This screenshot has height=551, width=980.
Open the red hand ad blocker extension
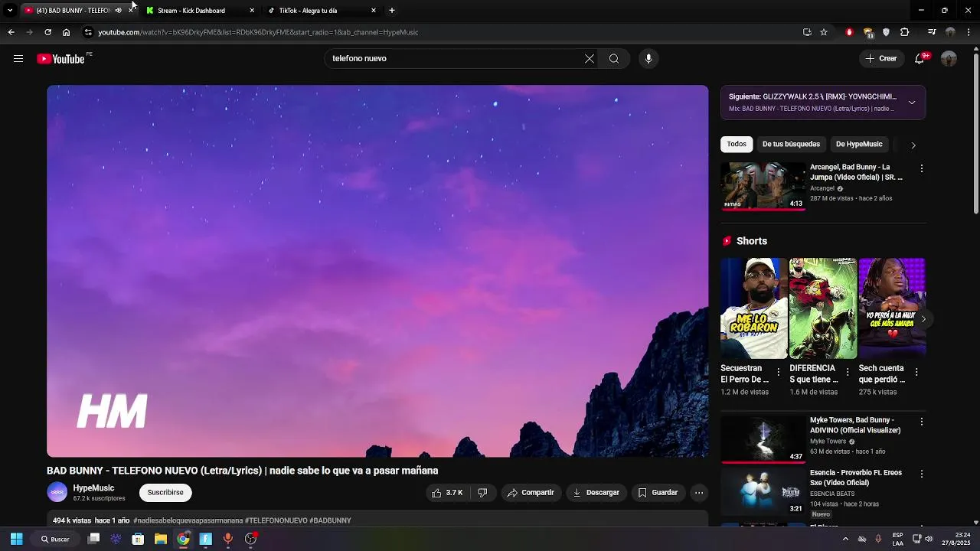pos(849,32)
